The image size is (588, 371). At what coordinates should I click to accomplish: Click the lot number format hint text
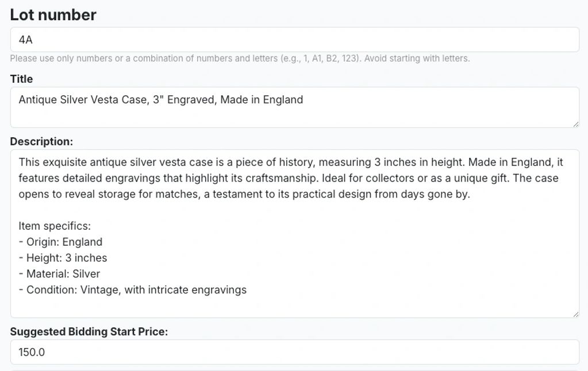[240, 59]
